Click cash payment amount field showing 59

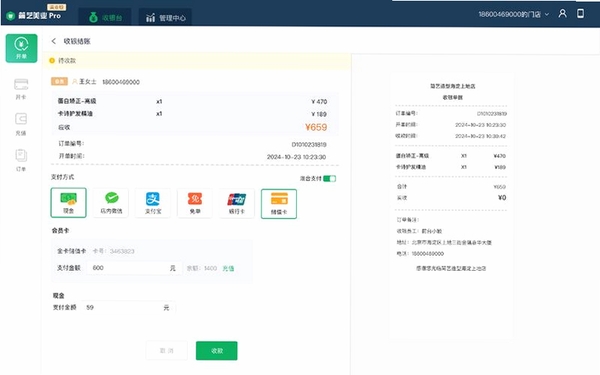pyautogui.click(x=128, y=307)
